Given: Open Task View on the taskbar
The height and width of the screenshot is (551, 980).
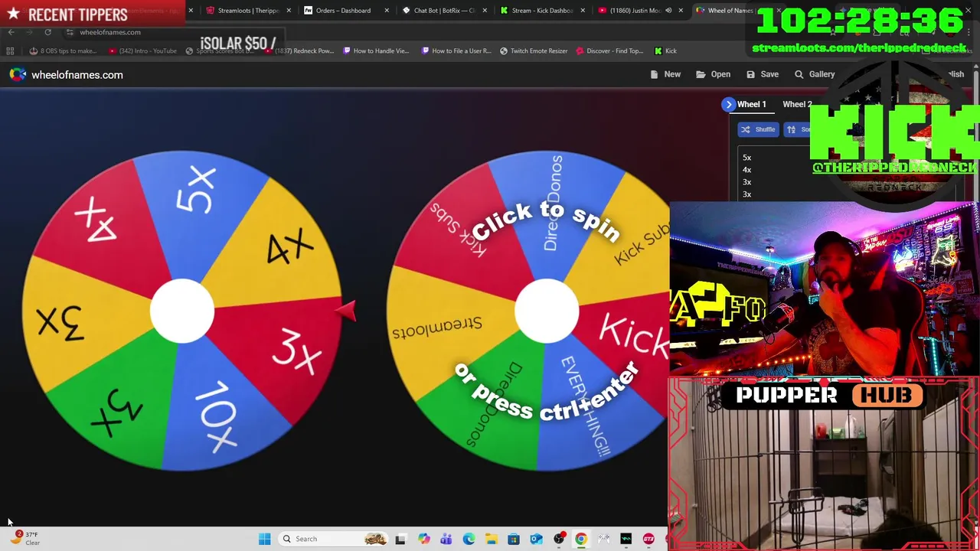Looking at the screenshot, I should point(400,539).
